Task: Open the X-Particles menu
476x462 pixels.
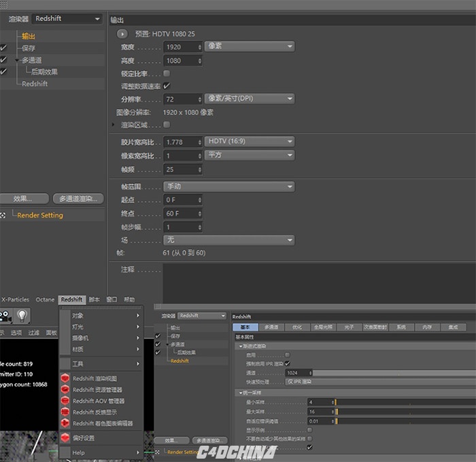Action: pyautogui.click(x=15, y=299)
